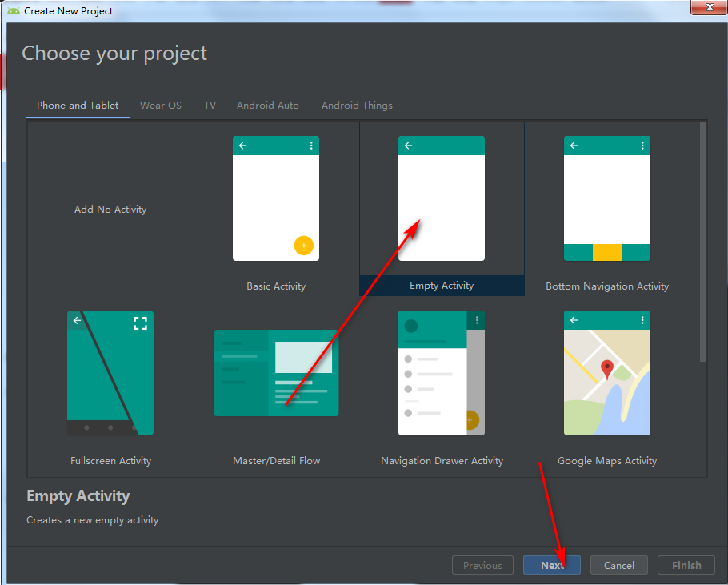The height and width of the screenshot is (585, 728).
Task: Open the Android Things tab
Action: [x=357, y=105]
